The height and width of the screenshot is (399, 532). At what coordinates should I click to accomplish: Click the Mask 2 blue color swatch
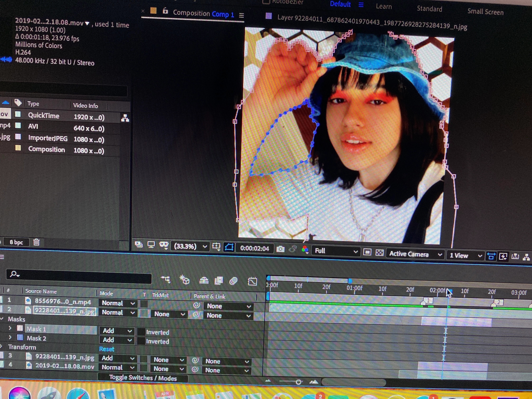(x=20, y=338)
